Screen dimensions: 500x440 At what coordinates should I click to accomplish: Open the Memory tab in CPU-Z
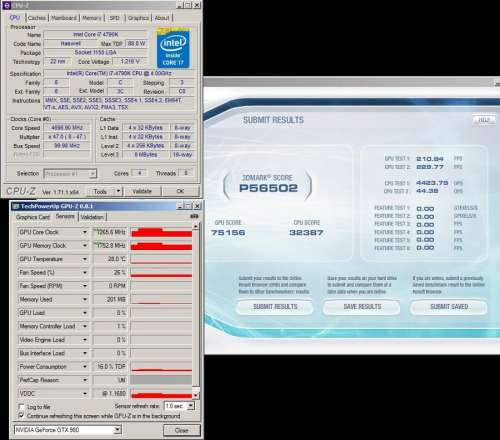click(x=92, y=18)
